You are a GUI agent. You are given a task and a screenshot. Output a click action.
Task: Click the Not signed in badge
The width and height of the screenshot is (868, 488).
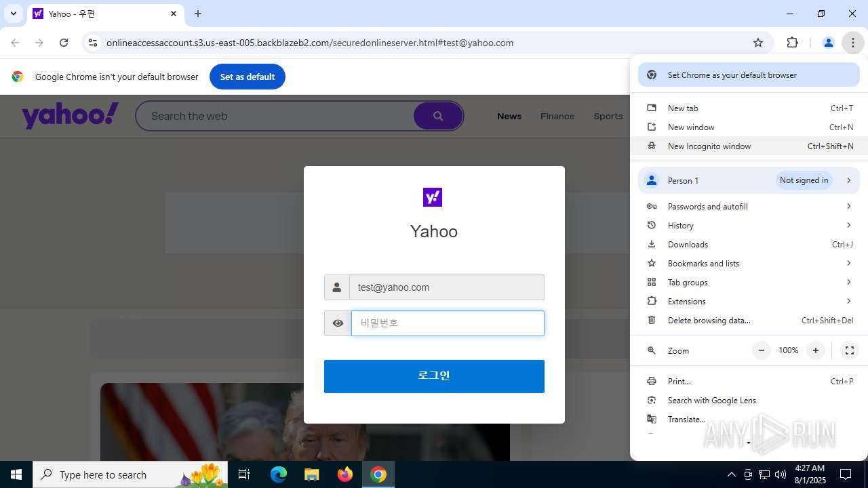click(x=804, y=180)
